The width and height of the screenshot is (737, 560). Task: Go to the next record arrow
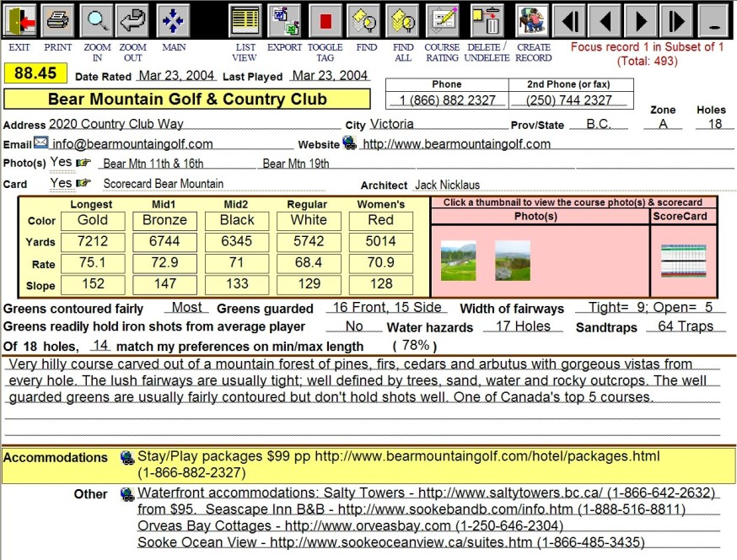[641, 21]
